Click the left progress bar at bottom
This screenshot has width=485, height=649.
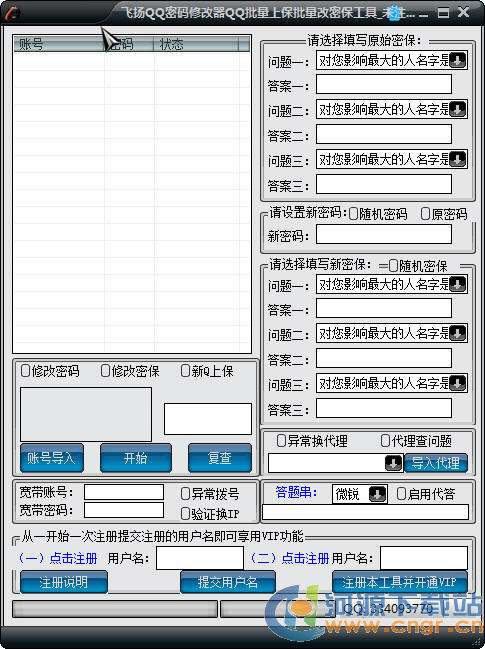[x=115, y=609]
